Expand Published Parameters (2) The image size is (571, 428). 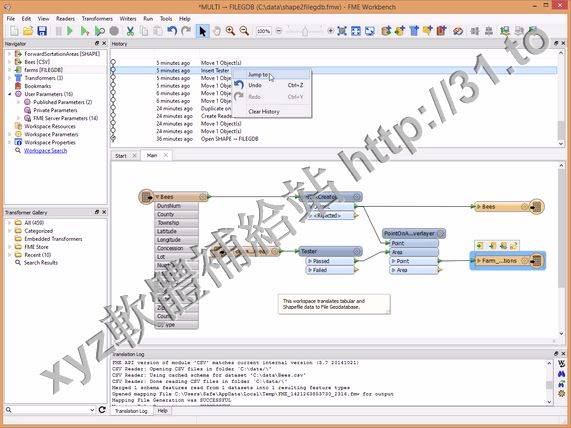tap(18, 102)
